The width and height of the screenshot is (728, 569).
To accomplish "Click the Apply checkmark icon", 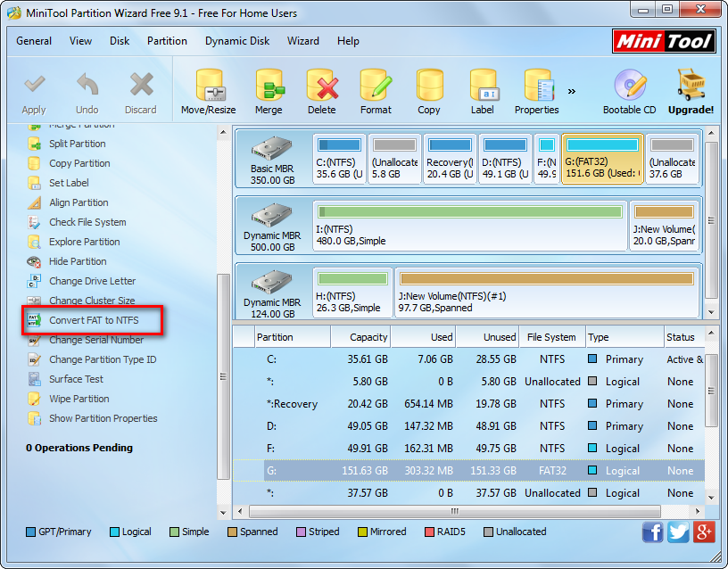I will point(35,85).
